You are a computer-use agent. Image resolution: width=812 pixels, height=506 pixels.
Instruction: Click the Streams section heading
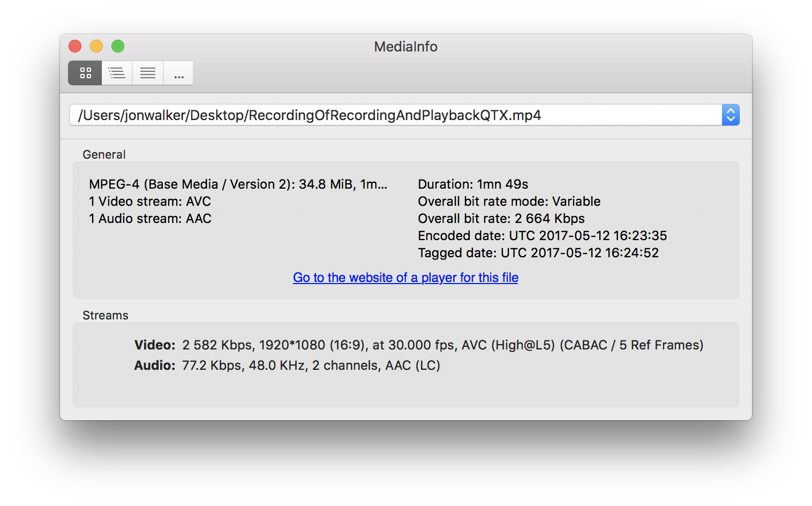click(x=106, y=315)
